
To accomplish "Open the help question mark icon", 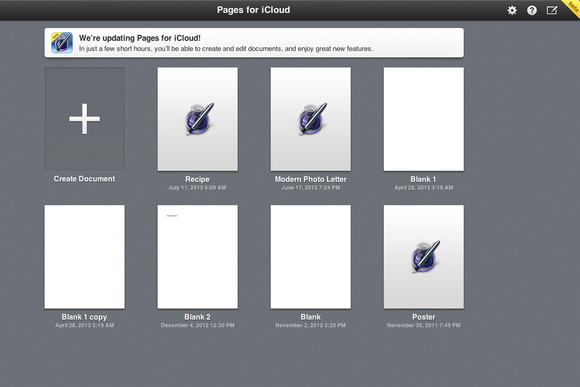I will (x=532, y=10).
